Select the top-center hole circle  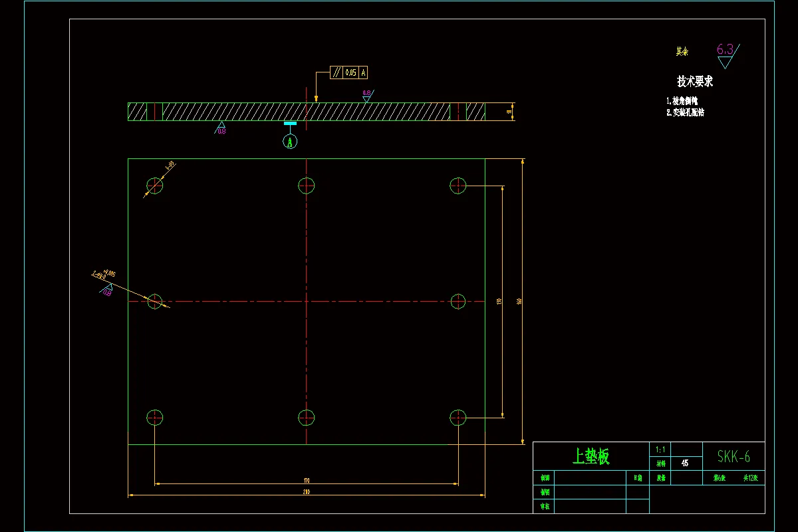pyautogui.click(x=306, y=186)
